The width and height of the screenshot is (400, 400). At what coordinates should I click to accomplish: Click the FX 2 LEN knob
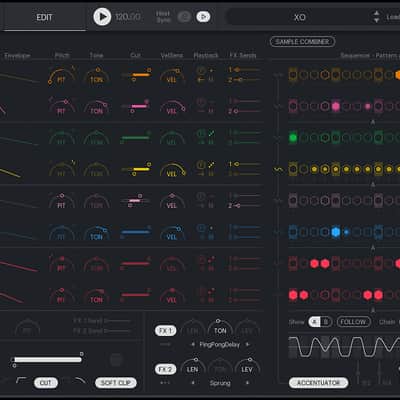[193, 366]
